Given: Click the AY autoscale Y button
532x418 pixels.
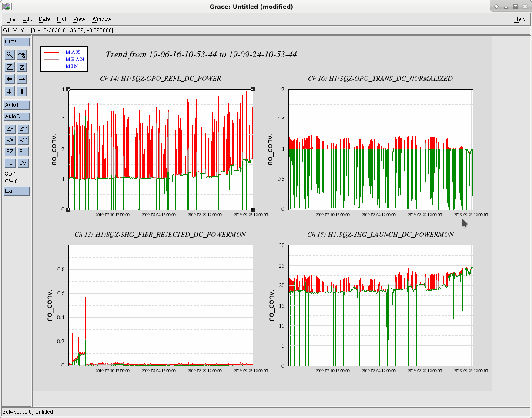Looking at the screenshot, I should tap(23, 140).
